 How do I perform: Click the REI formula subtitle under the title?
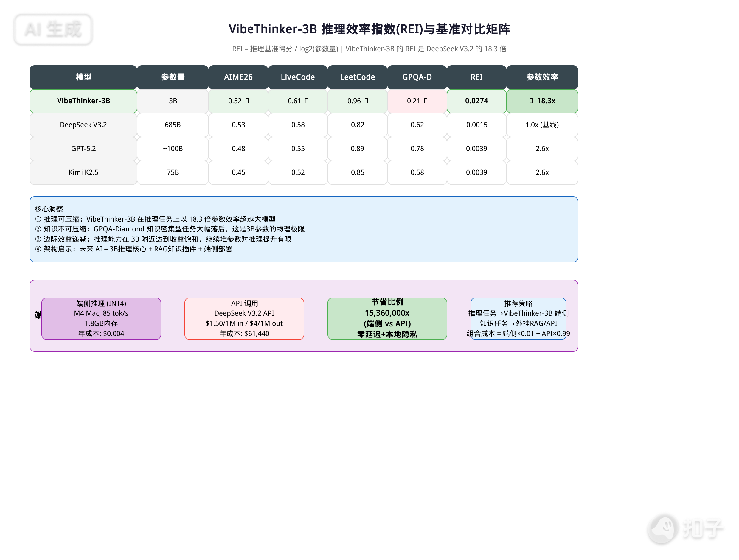tap(369, 49)
